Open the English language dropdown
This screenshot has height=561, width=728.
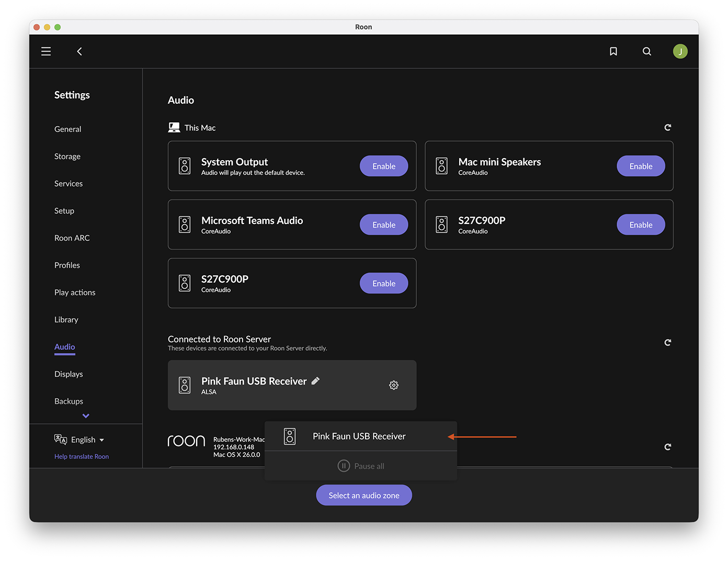[87, 440]
